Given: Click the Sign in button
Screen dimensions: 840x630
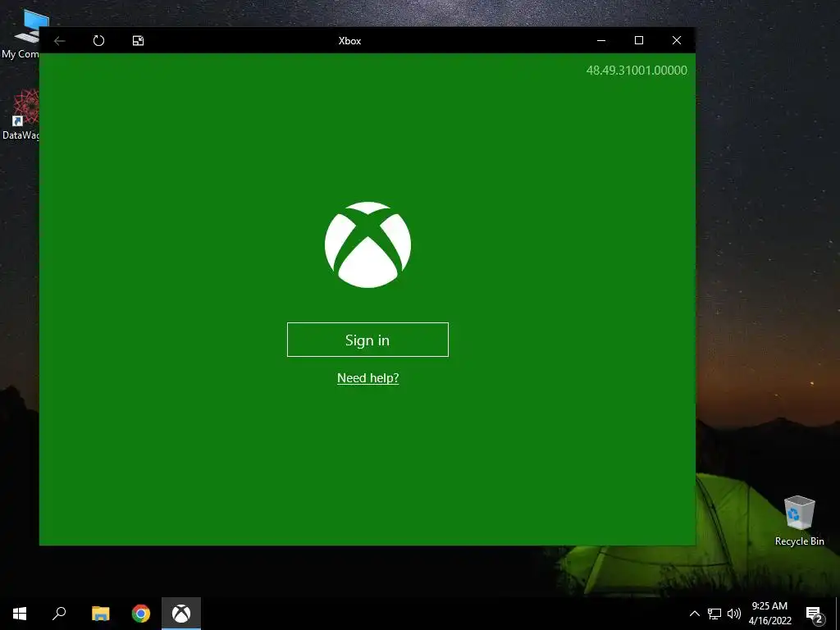Looking at the screenshot, I should tap(367, 340).
